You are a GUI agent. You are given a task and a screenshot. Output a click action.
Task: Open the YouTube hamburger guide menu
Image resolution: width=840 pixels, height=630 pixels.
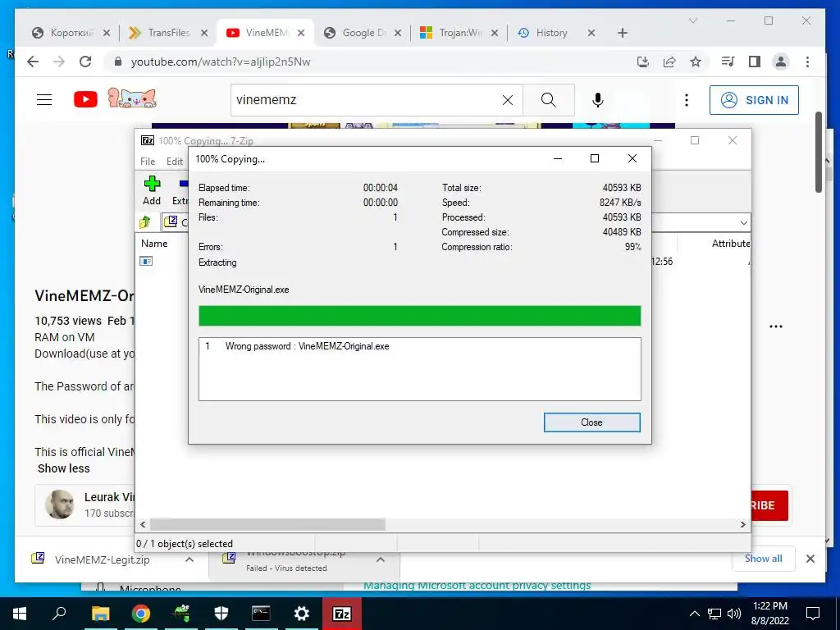click(44, 99)
